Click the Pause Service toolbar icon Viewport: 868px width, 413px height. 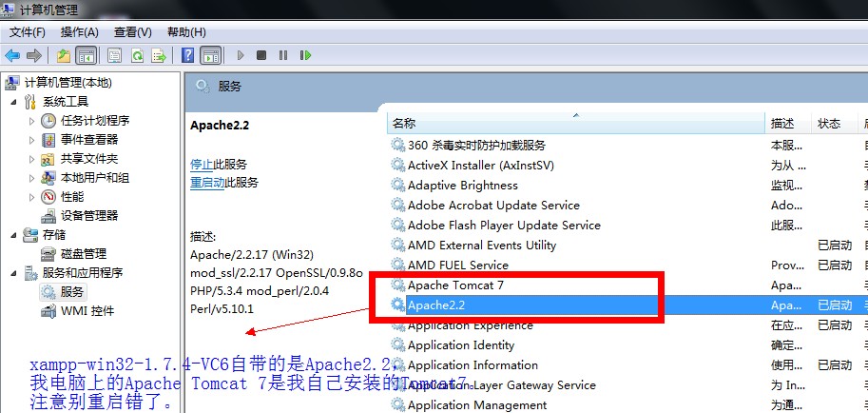click(x=283, y=55)
